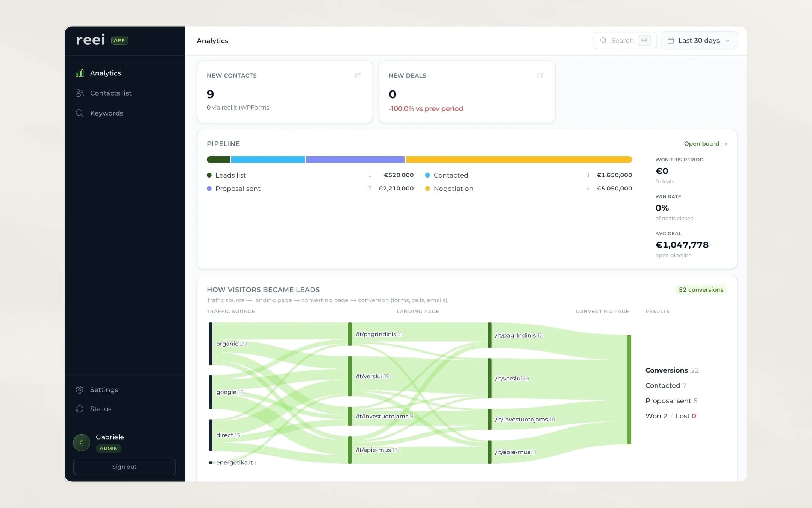Open New Contacts card external link icon
The image size is (812, 508).
click(358, 76)
